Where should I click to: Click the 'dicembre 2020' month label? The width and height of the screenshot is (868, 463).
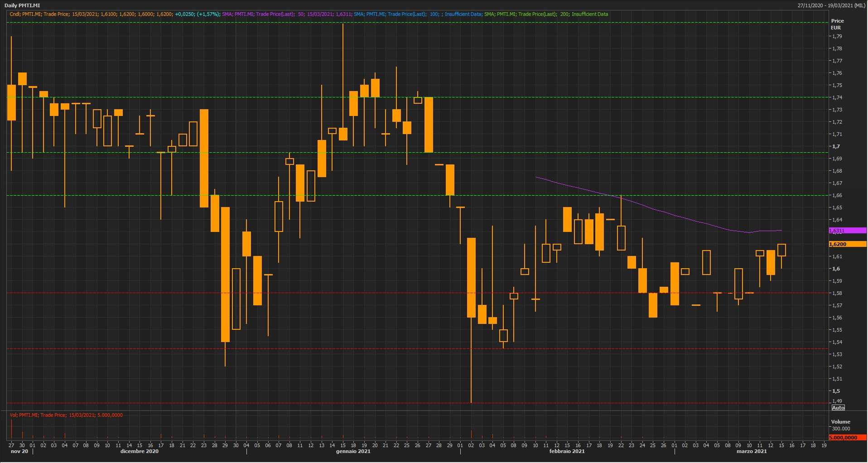pyautogui.click(x=140, y=451)
